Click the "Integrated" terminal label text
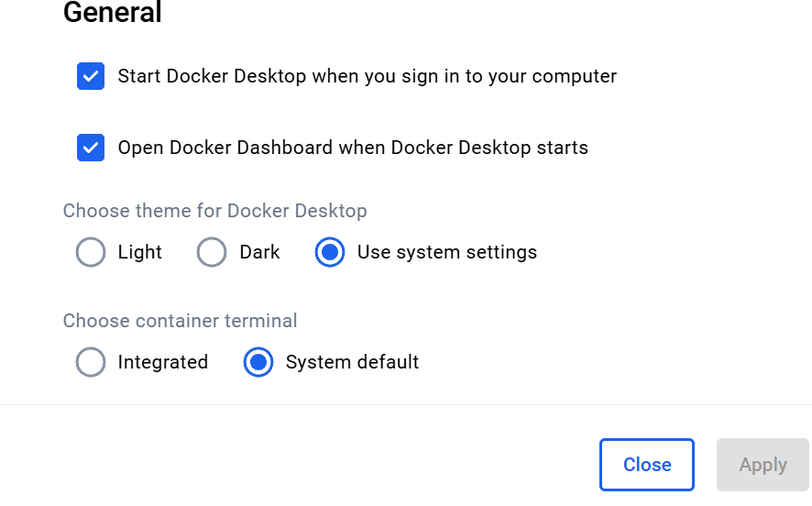The height and width of the screenshot is (506, 812). tap(163, 362)
